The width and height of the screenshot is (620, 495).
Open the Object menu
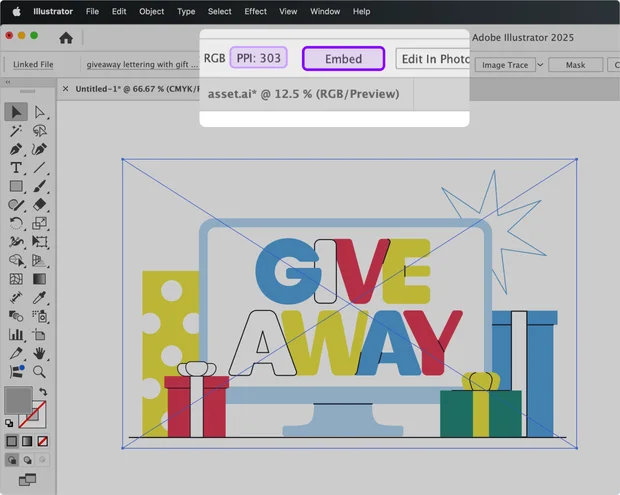pyautogui.click(x=152, y=12)
